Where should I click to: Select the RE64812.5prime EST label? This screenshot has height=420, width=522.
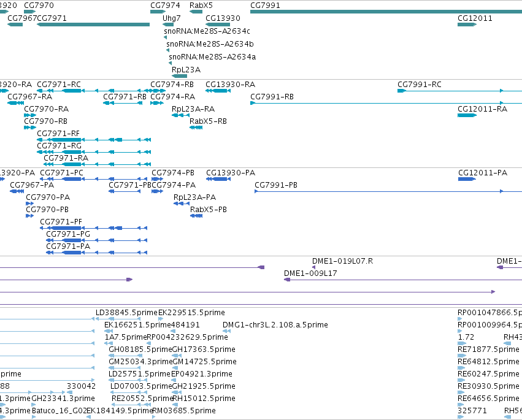pos(488,362)
